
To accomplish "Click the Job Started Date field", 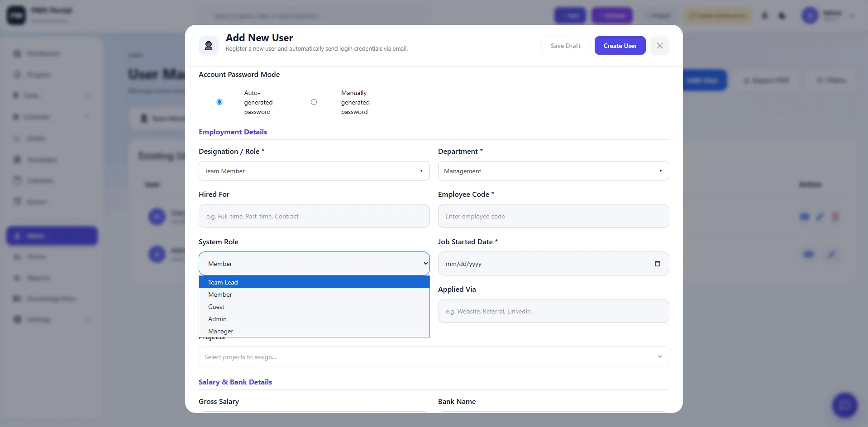I will tap(553, 264).
